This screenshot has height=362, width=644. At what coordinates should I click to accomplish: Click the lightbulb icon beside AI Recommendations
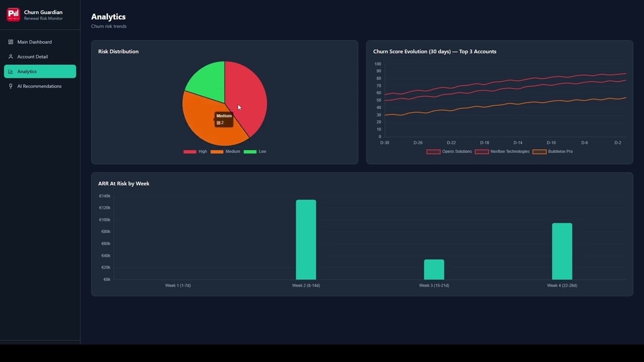coord(11,86)
